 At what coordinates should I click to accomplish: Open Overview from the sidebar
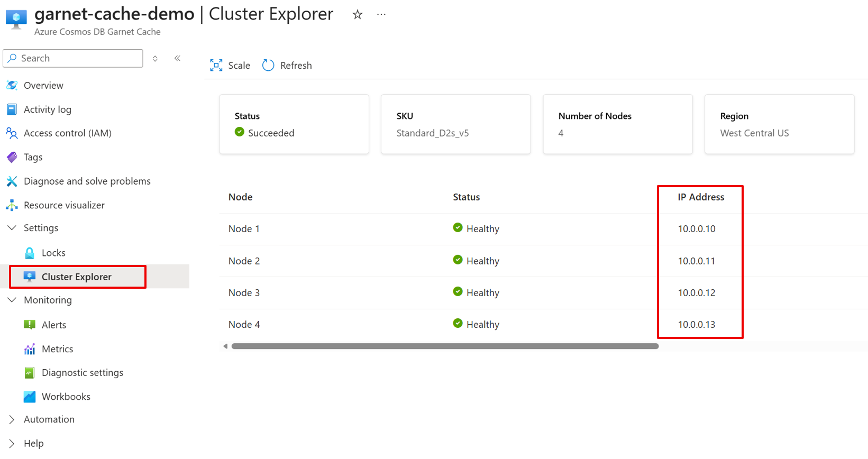(43, 86)
